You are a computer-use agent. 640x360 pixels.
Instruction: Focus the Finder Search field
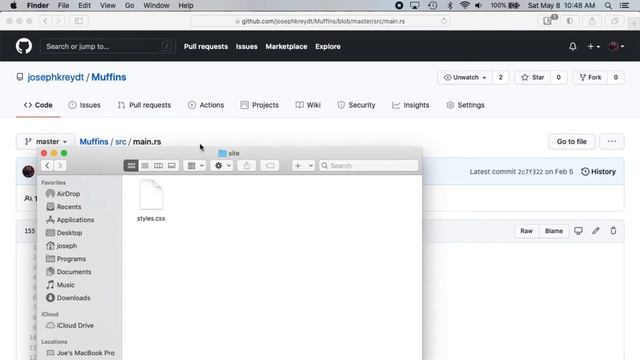369,165
